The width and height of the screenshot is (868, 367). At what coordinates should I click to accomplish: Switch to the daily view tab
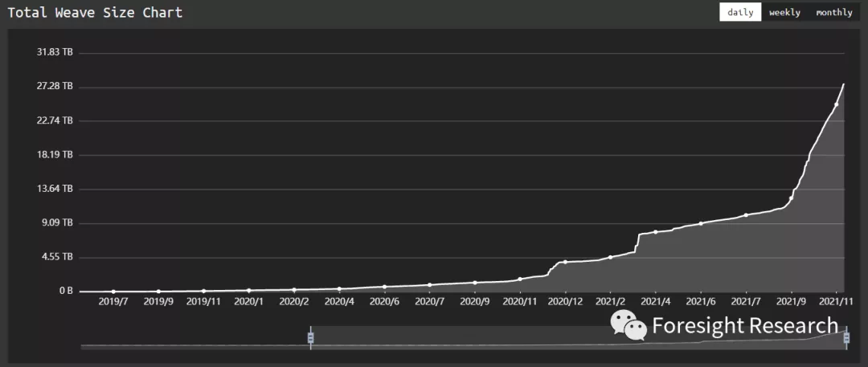740,12
